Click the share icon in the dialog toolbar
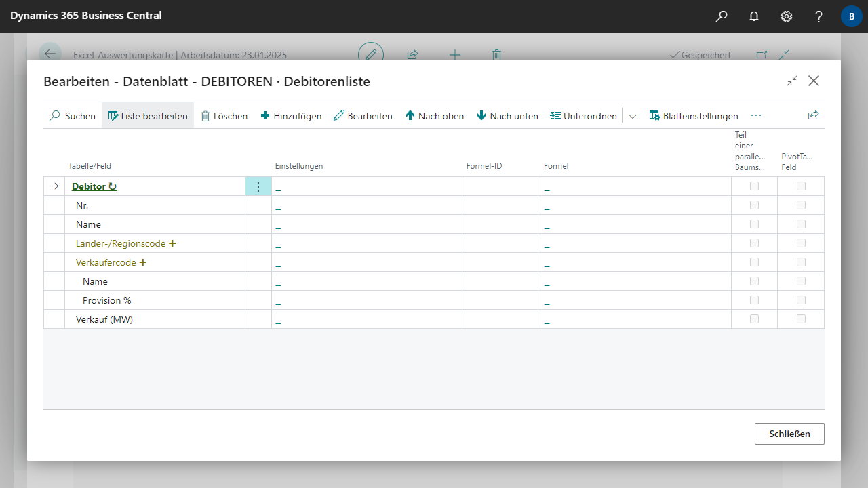The image size is (868, 488). [814, 115]
